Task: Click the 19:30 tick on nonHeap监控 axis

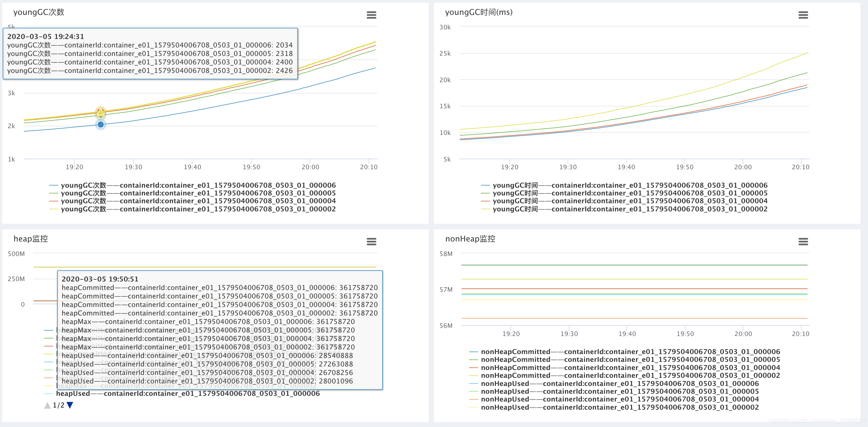Action: tap(569, 334)
